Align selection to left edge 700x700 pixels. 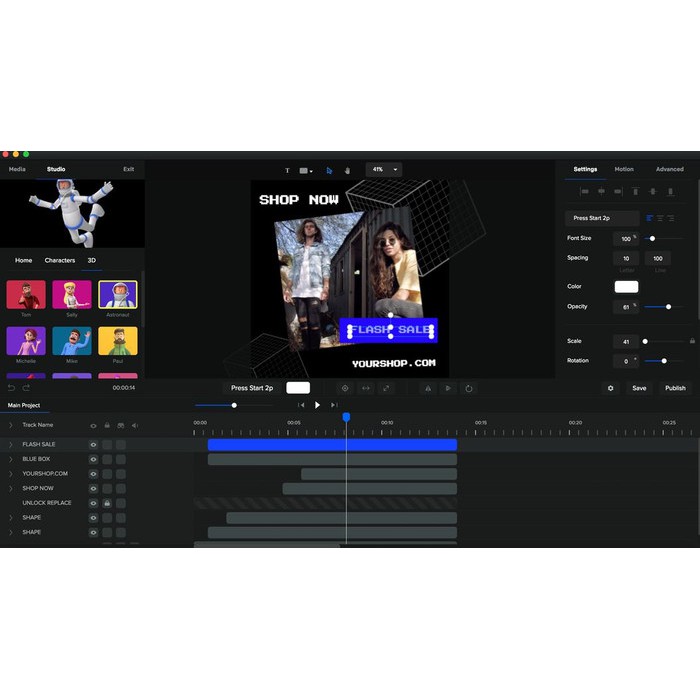[584, 192]
